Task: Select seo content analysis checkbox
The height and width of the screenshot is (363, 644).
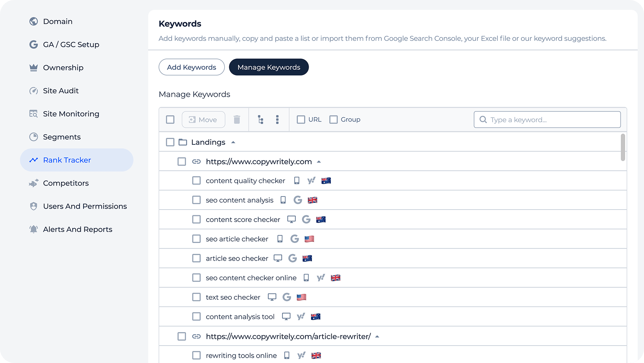Action: [197, 200]
